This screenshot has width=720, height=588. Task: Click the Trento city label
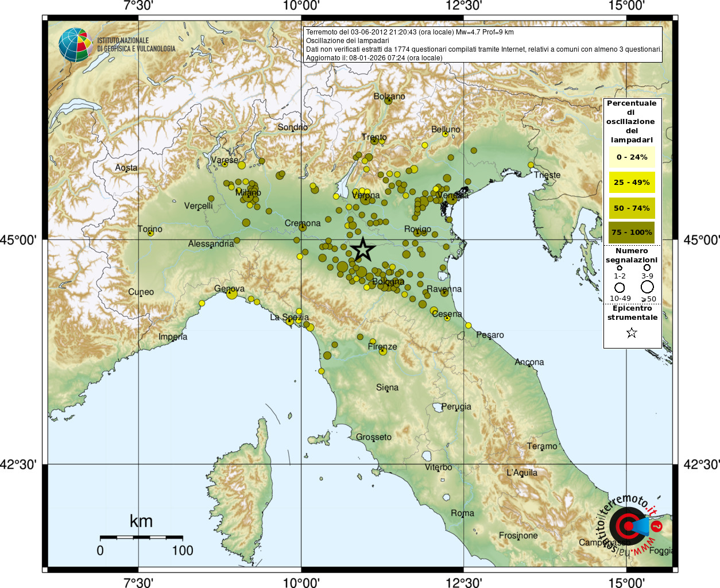[374, 137]
